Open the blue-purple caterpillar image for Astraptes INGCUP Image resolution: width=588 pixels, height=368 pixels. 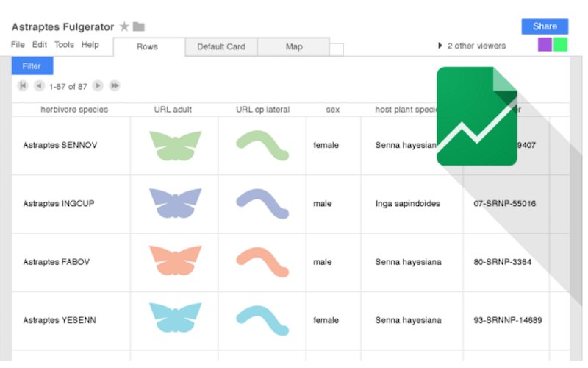tap(262, 204)
